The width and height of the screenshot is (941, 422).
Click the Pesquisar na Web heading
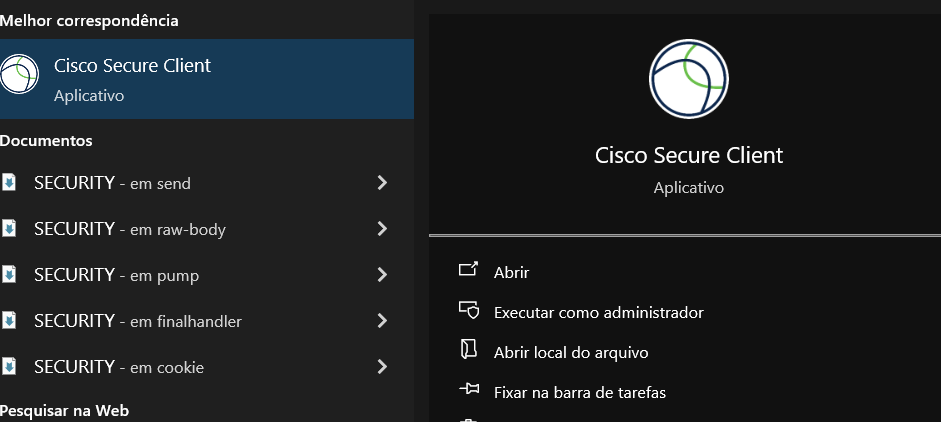(64, 411)
